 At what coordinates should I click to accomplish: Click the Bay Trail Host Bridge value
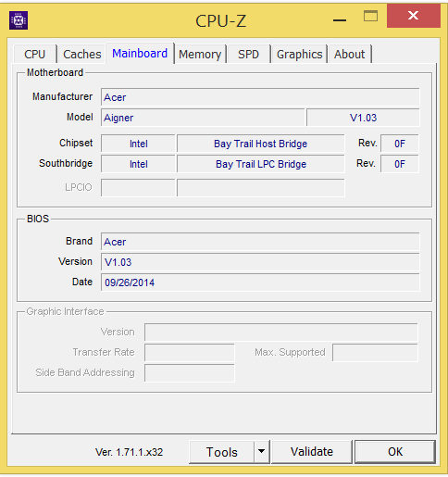click(261, 144)
